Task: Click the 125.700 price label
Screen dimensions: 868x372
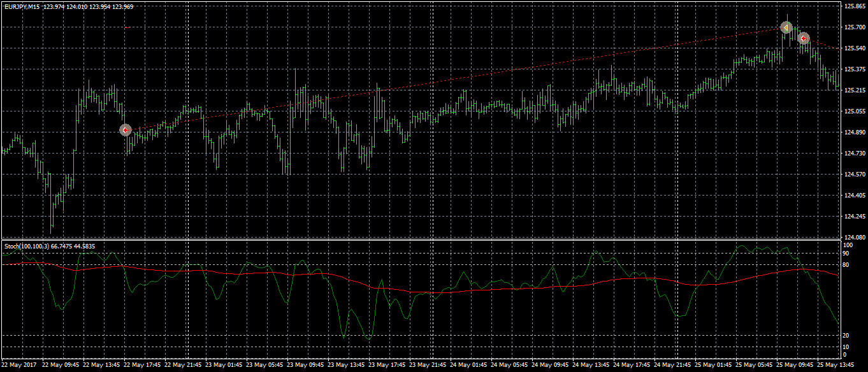Action: [855, 27]
